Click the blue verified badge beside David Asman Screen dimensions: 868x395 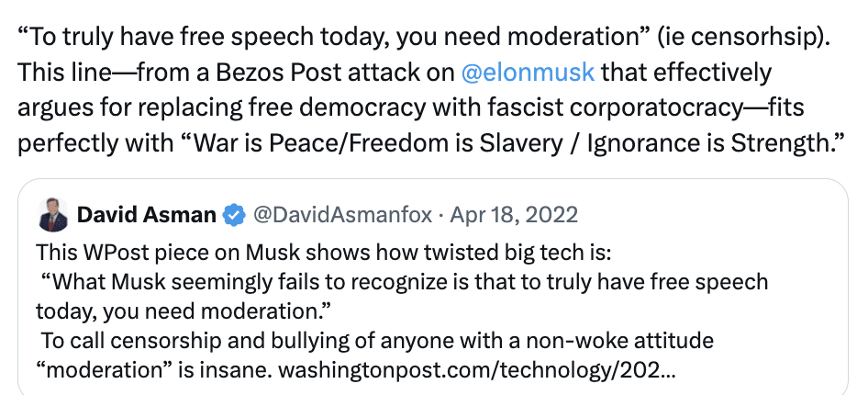[234, 216]
